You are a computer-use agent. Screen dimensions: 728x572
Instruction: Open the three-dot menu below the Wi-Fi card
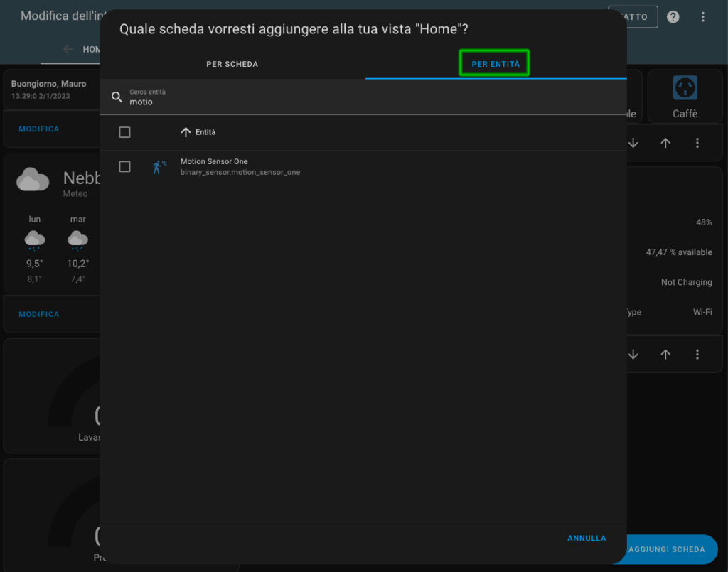pos(697,354)
